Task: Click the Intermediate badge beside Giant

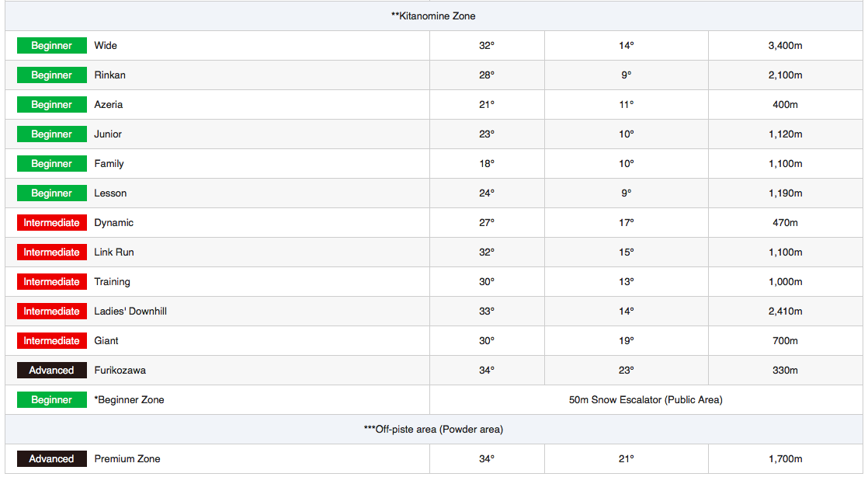Action: point(51,341)
